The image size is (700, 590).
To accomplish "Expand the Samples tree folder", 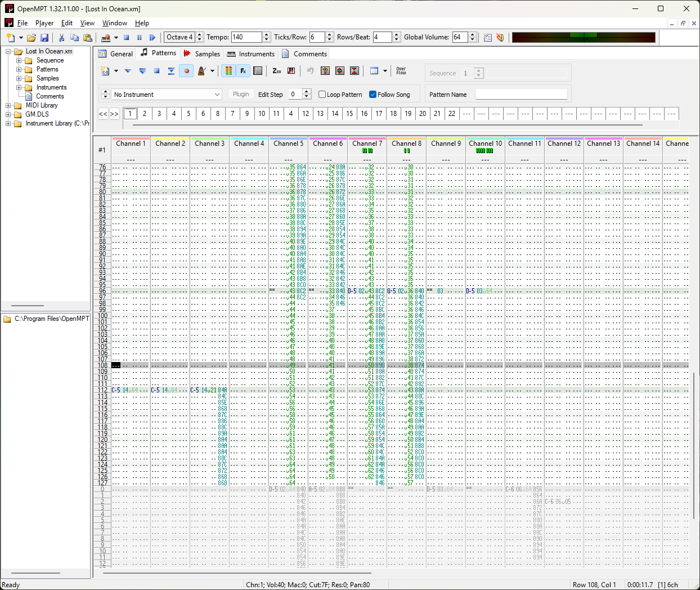I will click(19, 78).
